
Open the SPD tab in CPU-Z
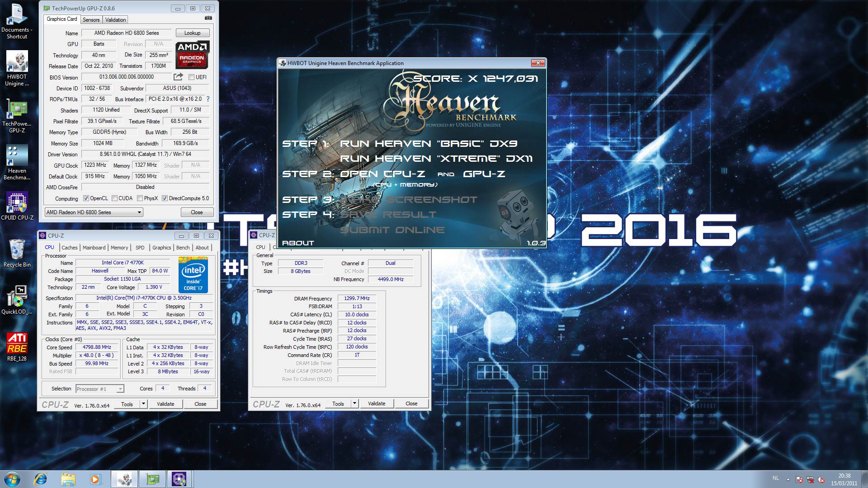(140, 248)
